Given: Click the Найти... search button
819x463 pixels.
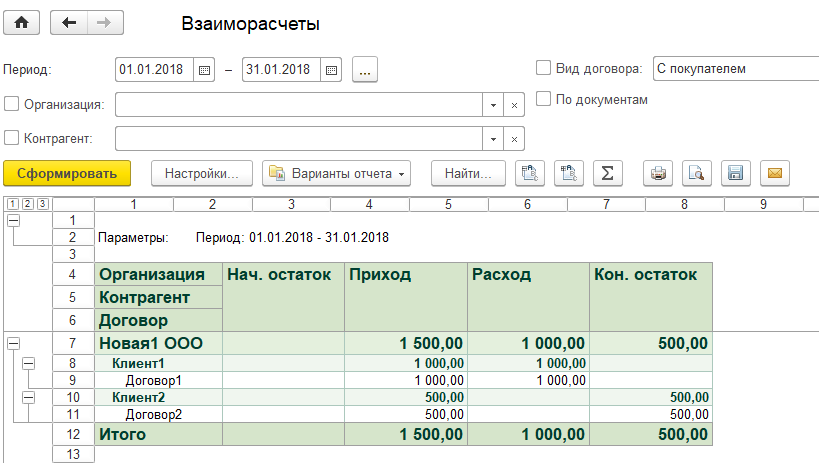Looking at the screenshot, I should tap(467, 173).
